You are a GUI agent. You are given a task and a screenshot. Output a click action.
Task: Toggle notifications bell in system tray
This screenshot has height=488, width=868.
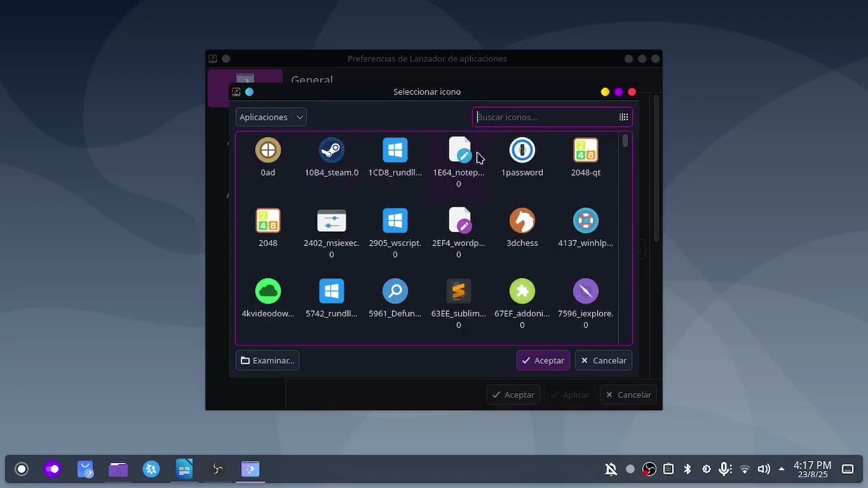[611, 469]
